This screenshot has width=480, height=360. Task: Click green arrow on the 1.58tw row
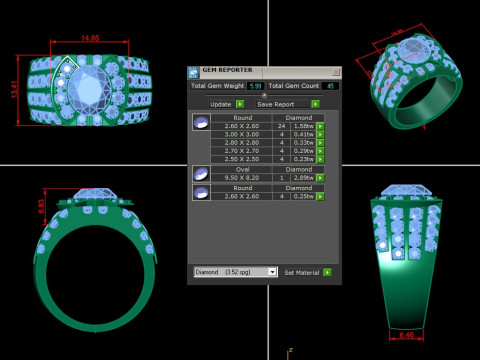[320, 126]
